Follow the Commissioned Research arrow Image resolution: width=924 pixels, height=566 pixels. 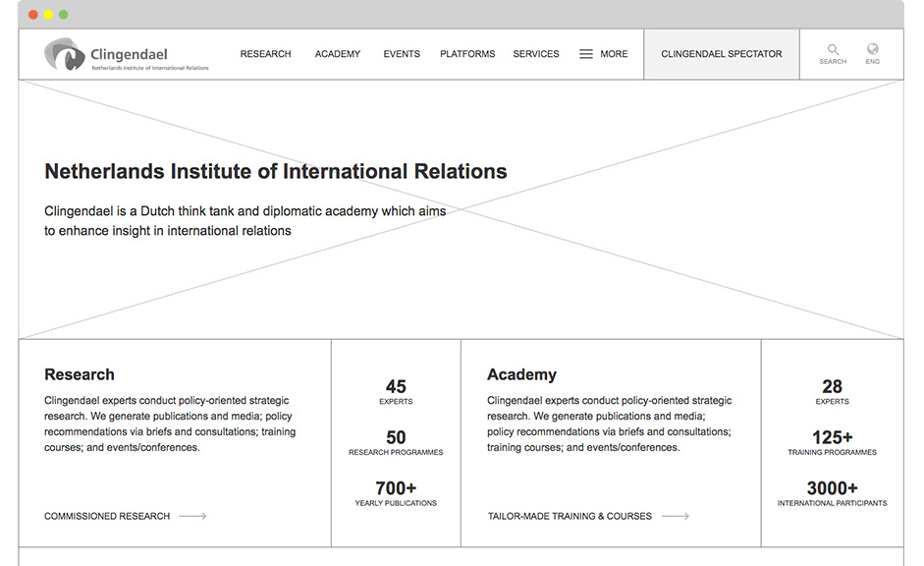click(x=192, y=516)
